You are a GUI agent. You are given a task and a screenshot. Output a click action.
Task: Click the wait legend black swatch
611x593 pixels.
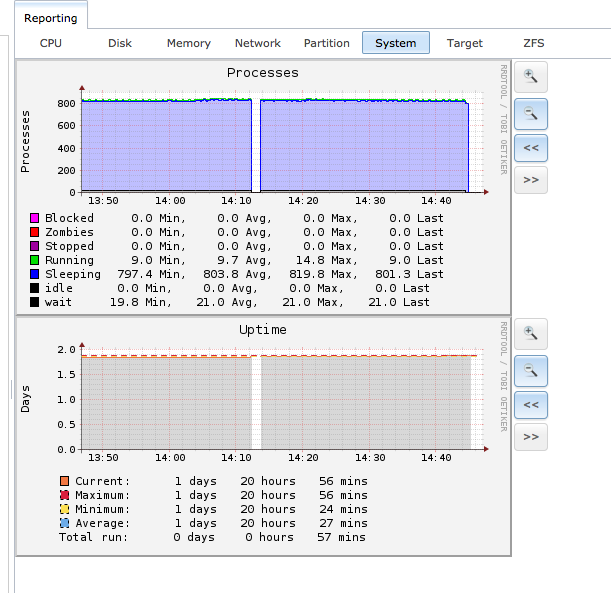point(34,302)
